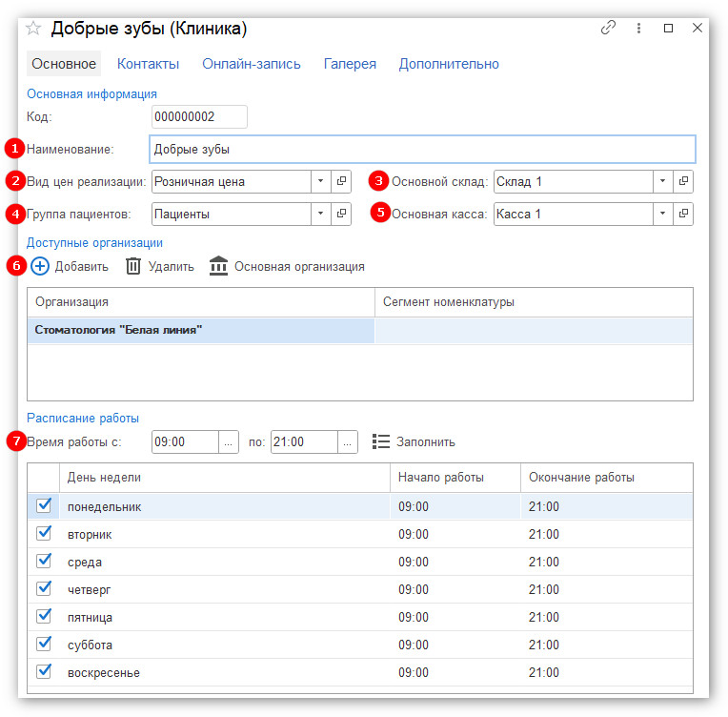This screenshot has width=728, height=717.
Task: Open selected Вид цен реализации item card
Action: click(x=341, y=181)
